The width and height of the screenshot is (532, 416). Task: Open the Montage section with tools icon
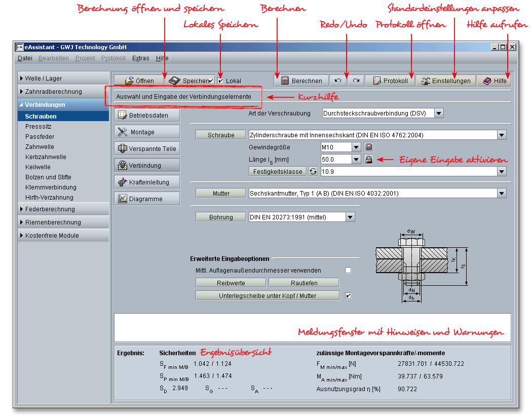(147, 132)
